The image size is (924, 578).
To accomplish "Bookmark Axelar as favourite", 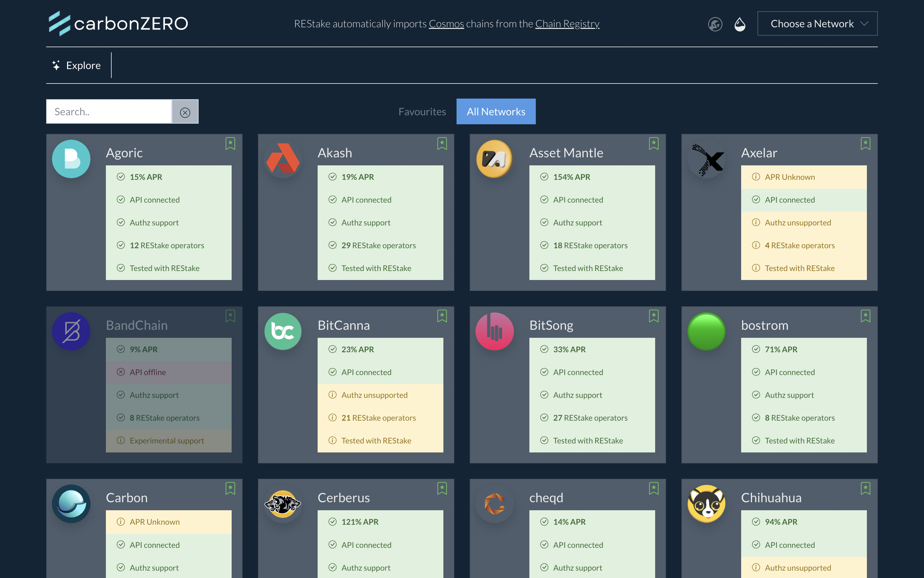I will (x=865, y=143).
